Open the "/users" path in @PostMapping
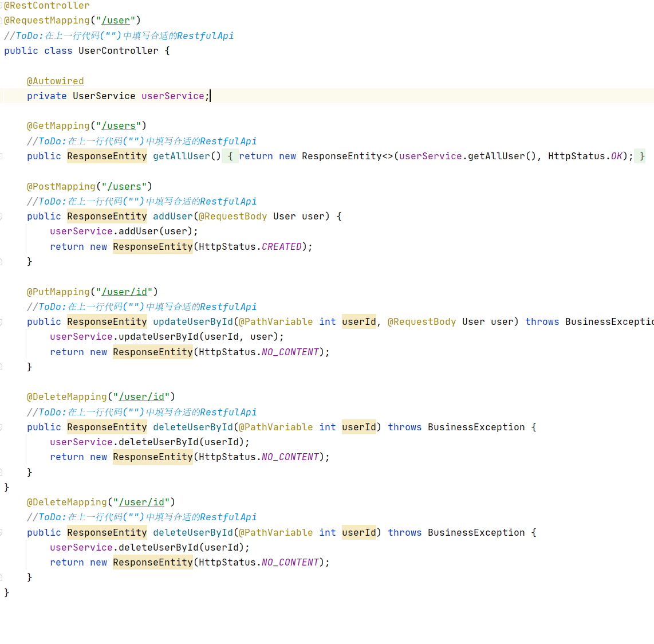Screen dimensions: 654x644 124,186
